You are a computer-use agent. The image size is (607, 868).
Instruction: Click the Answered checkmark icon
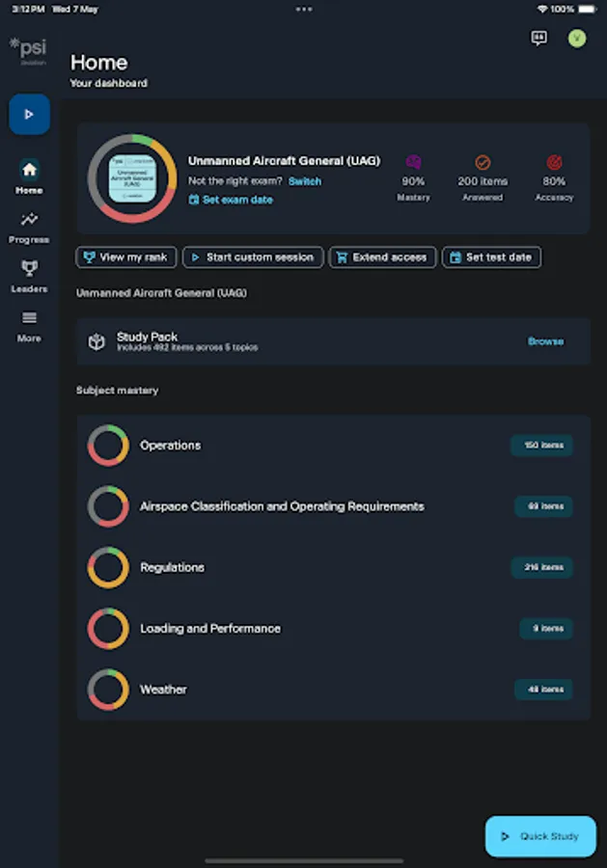(x=483, y=162)
